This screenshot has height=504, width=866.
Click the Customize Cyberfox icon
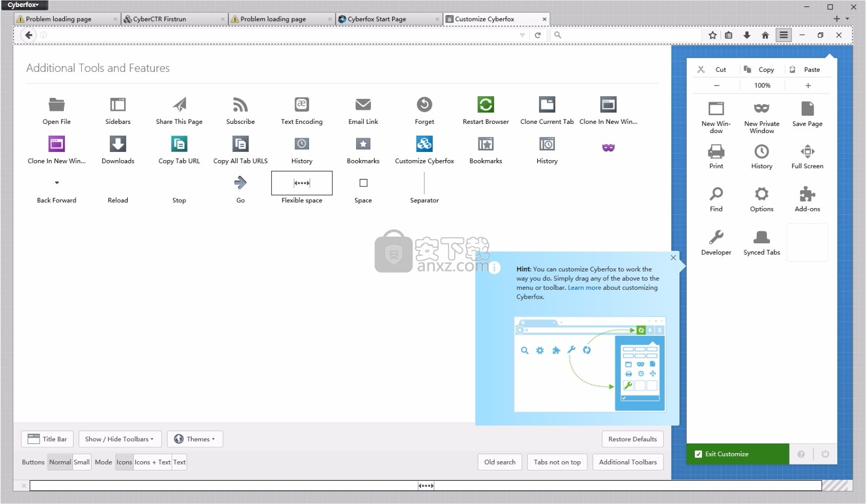click(424, 144)
